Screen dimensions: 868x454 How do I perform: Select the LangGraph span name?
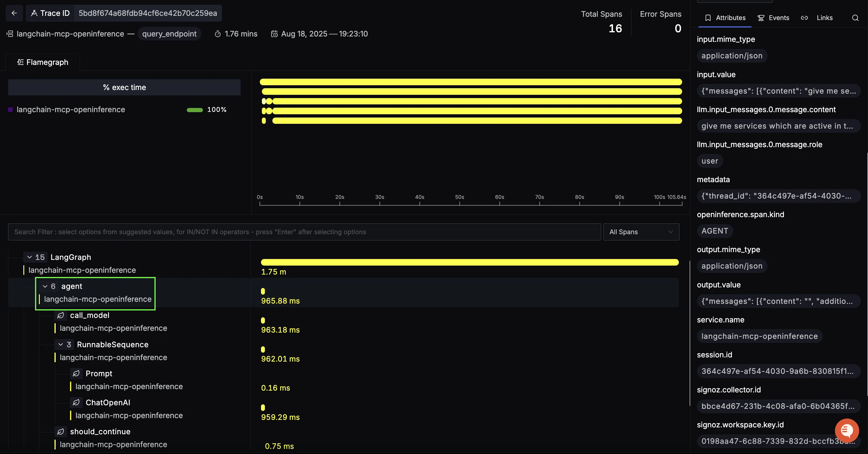[x=71, y=257]
